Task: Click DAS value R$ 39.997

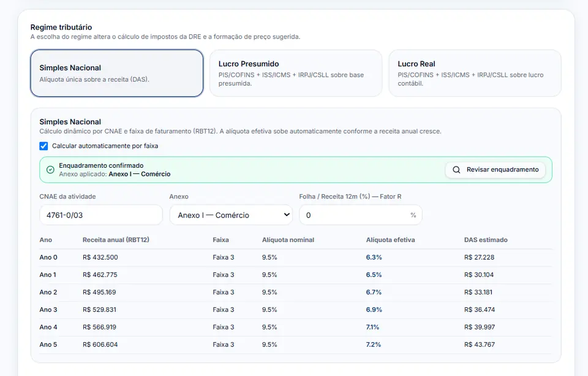Action: pos(480,327)
